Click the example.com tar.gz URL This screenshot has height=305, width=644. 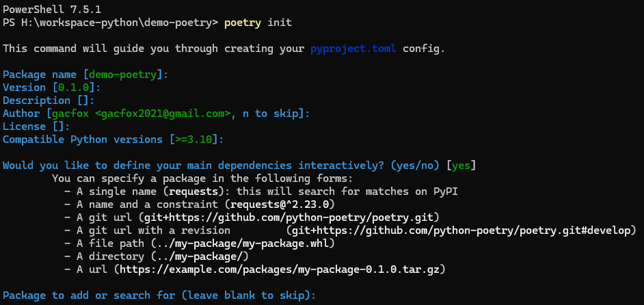pyautogui.click(x=280, y=269)
